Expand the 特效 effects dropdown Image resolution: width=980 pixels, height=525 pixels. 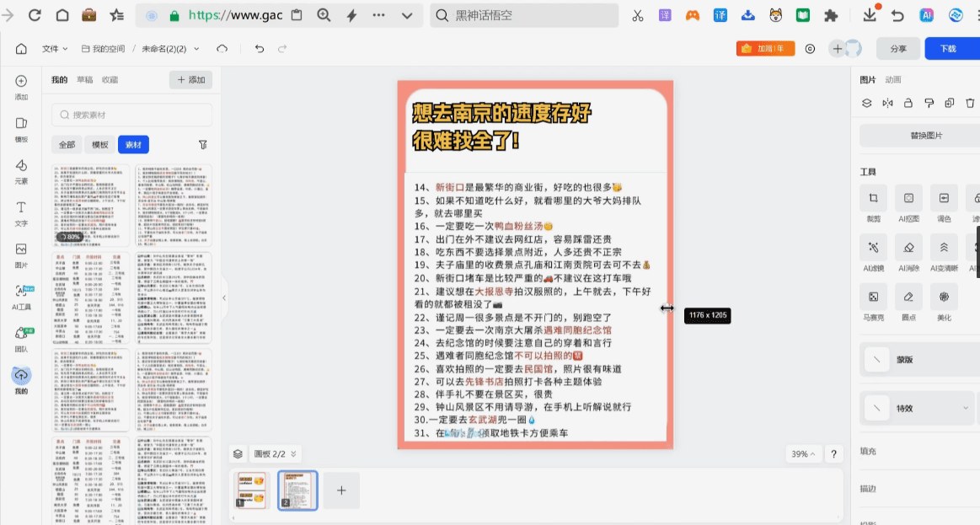pyautogui.click(x=965, y=408)
